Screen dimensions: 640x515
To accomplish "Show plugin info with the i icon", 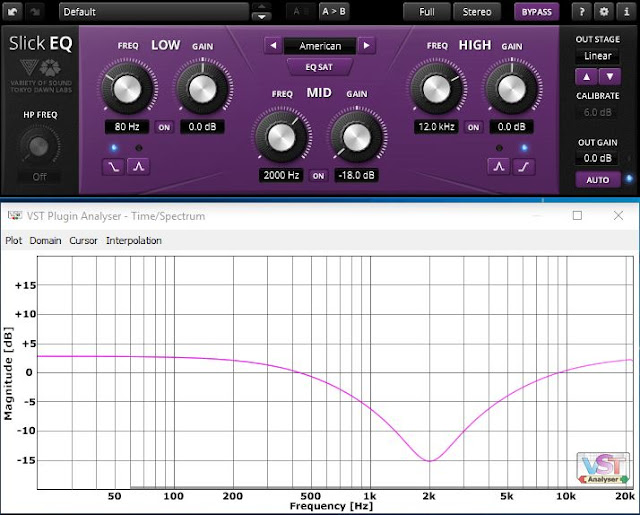I will (627, 12).
